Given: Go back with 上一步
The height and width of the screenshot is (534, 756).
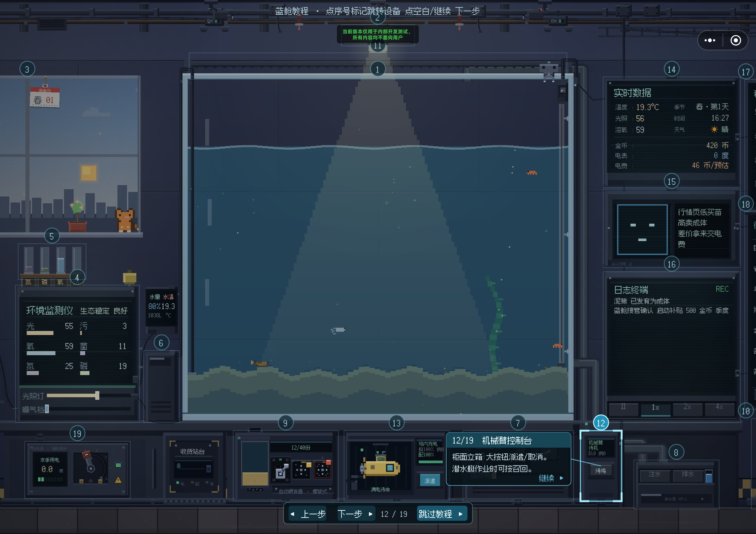Looking at the screenshot, I should tap(308, 514).
